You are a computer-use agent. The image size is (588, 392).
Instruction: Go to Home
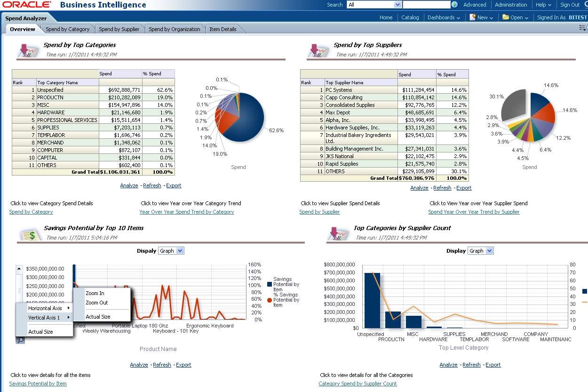click(x=386, y=17)
